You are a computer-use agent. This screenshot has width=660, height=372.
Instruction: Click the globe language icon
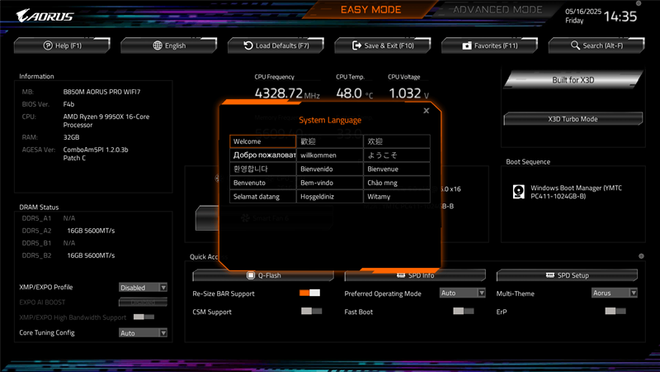[x=157, y=45]
